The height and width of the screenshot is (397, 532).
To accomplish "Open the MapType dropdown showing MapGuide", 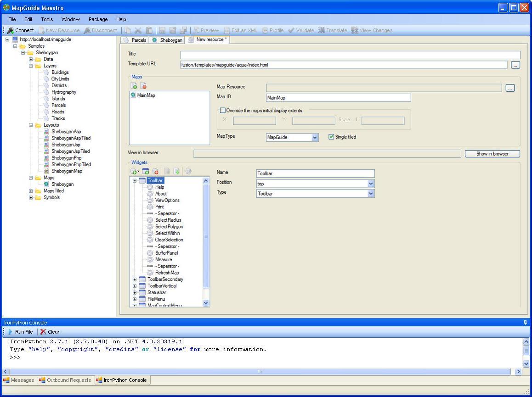I will coord(315,137).
